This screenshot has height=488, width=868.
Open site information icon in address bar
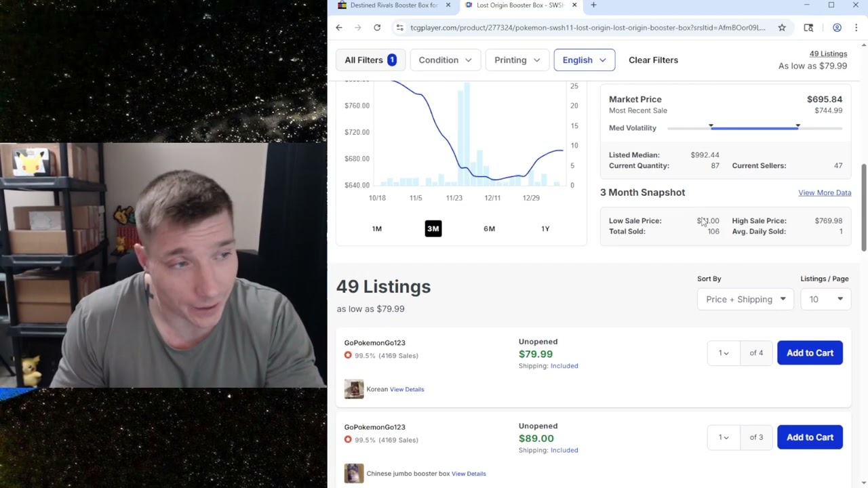click(x=399, y=28)
